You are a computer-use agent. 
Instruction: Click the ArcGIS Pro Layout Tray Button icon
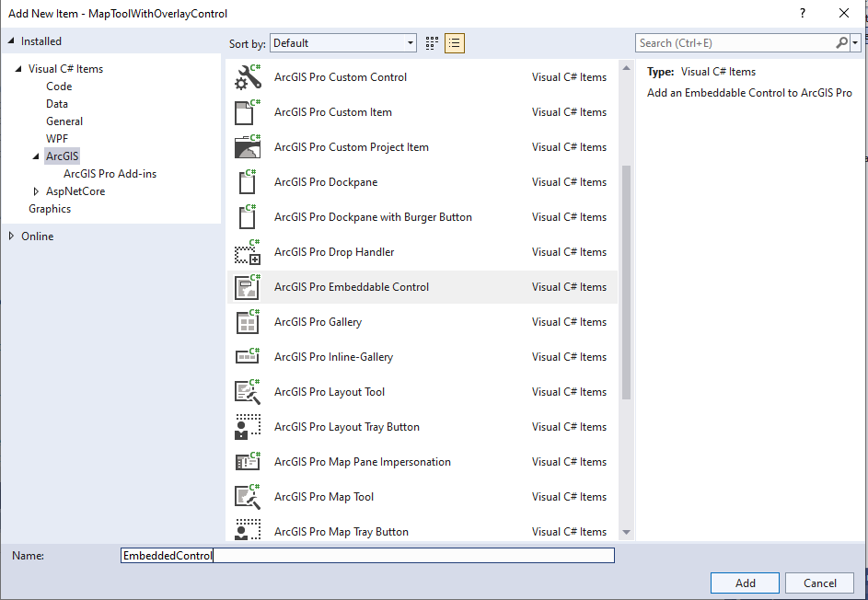click(248, 427)
